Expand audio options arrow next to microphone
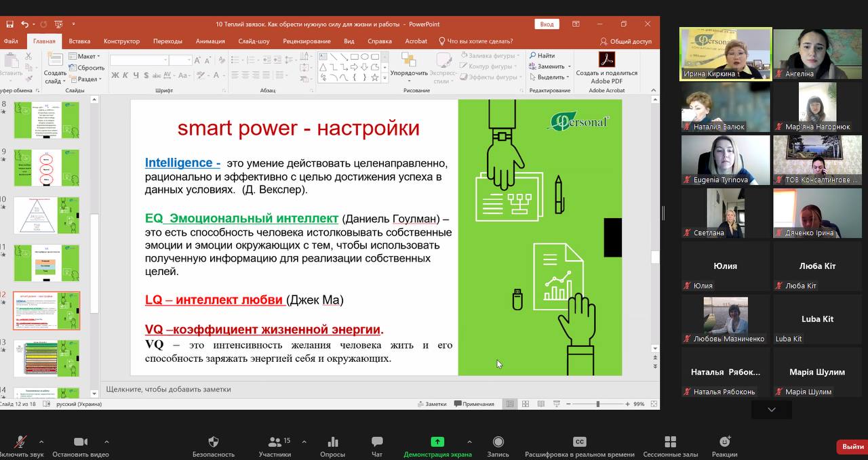This screenshot has height=460, width=868. tap(41, 442)
